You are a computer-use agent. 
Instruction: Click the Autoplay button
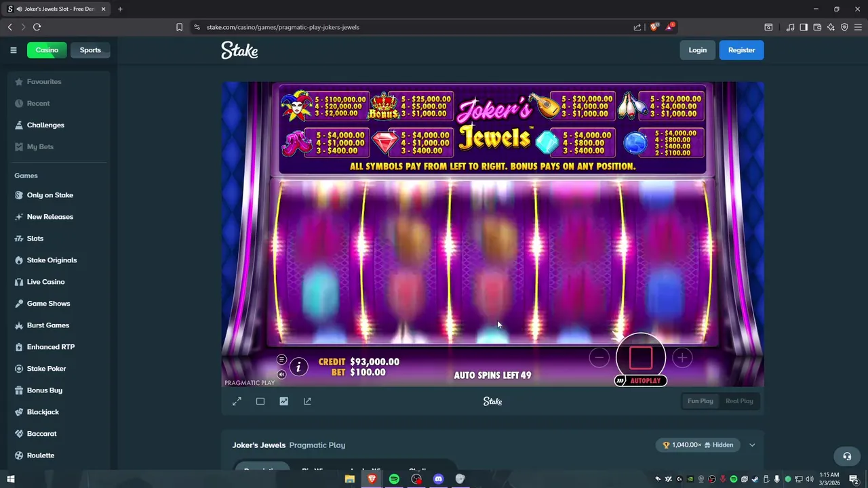641,381
